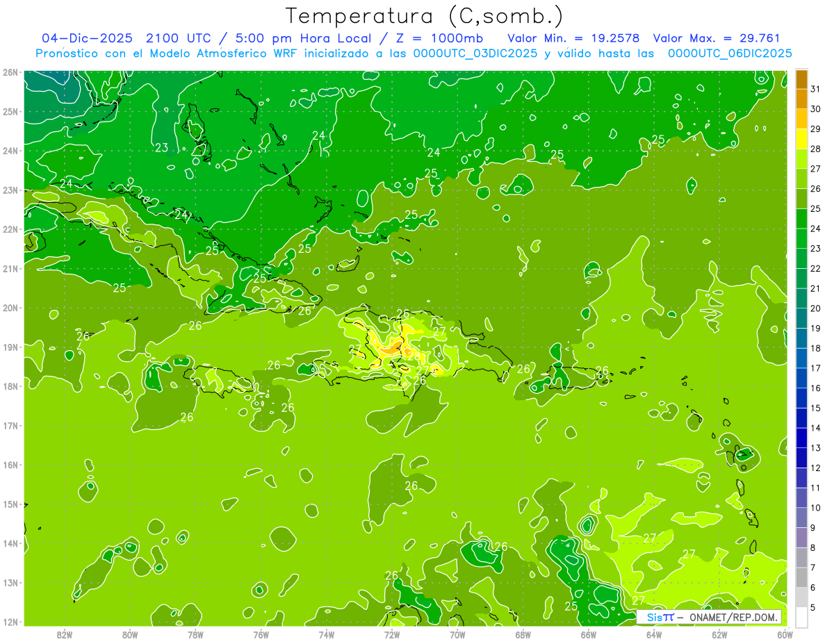The image size is (834, 644).
Task: Click the legend swatch between 25 and 26
Action: tap(802, 199)
